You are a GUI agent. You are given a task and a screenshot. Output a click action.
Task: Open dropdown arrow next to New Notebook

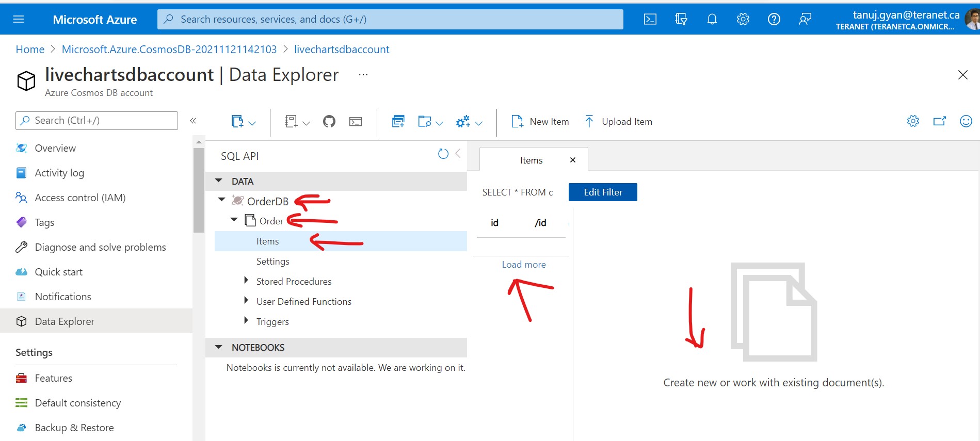click(x=306, y=123)
